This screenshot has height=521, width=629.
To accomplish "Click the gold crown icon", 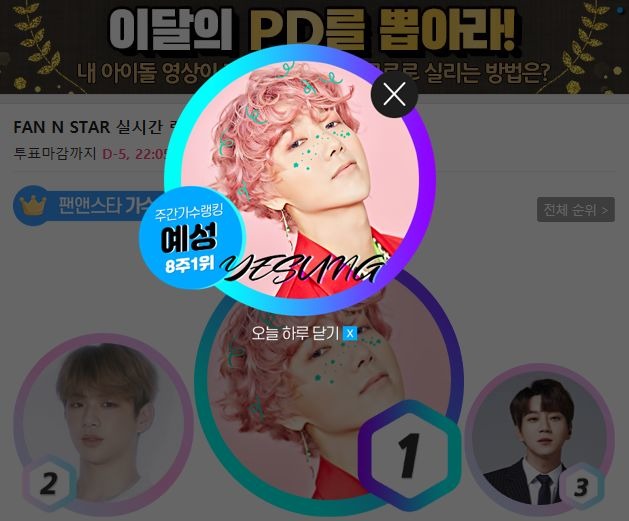I will tap(33, 205).
